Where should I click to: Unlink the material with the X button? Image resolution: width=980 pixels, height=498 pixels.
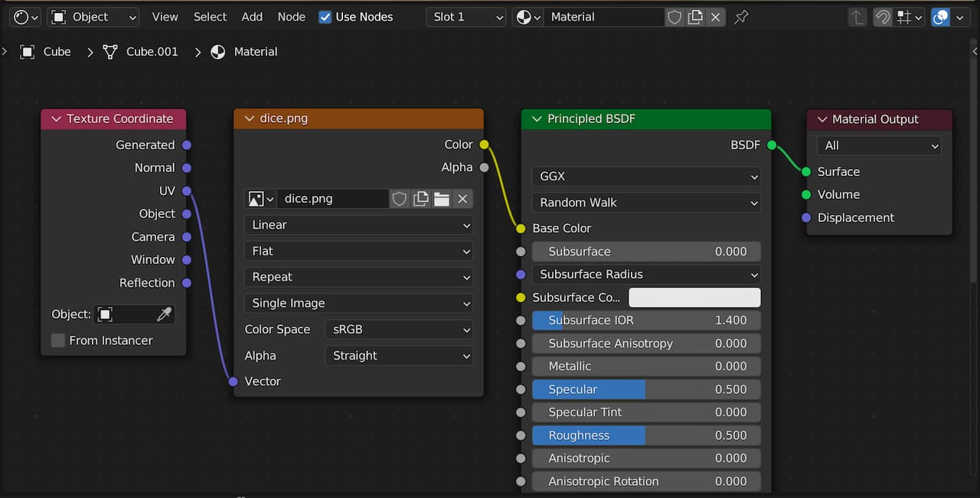pos(715,17)
